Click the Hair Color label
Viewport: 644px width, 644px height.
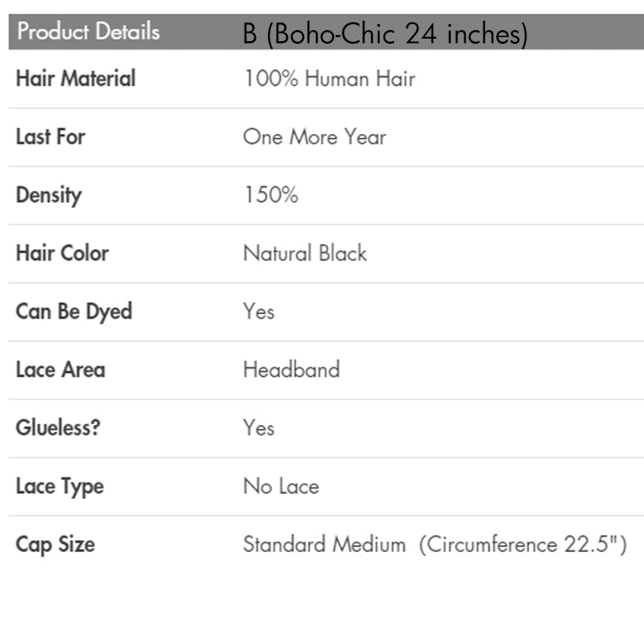tap(63, 252)
